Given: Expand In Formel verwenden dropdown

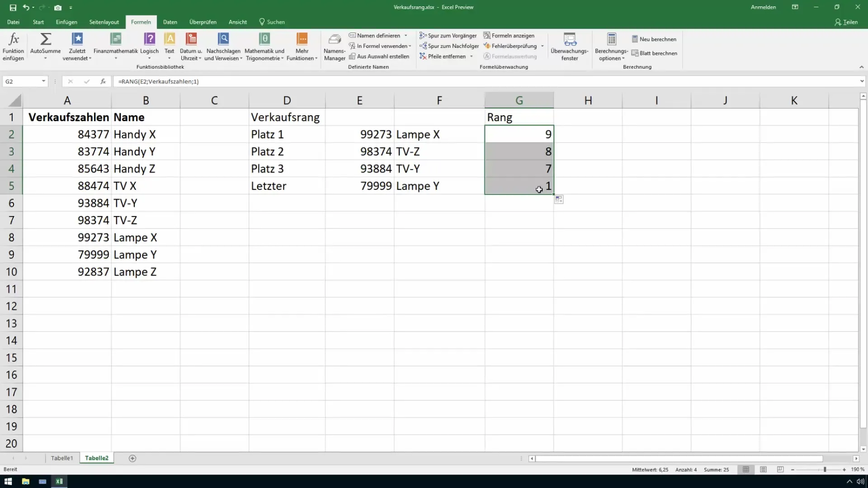Looking at the screenshot, I should point(410,46).
